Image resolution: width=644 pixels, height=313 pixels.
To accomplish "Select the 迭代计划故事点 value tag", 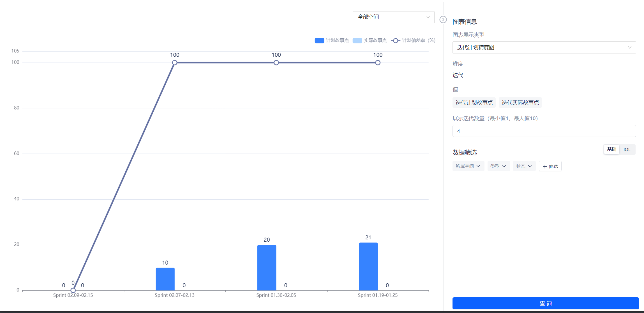I will pyautogui.click(x=474, y=102).
